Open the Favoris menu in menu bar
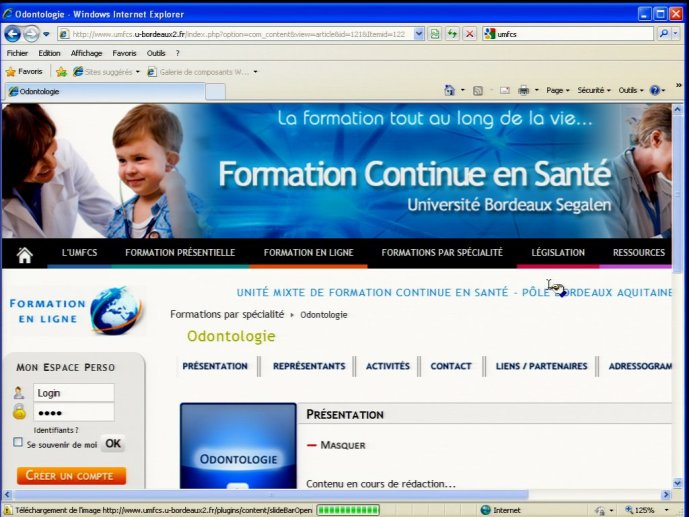This screenshot has height=517, width=689. 124,53
